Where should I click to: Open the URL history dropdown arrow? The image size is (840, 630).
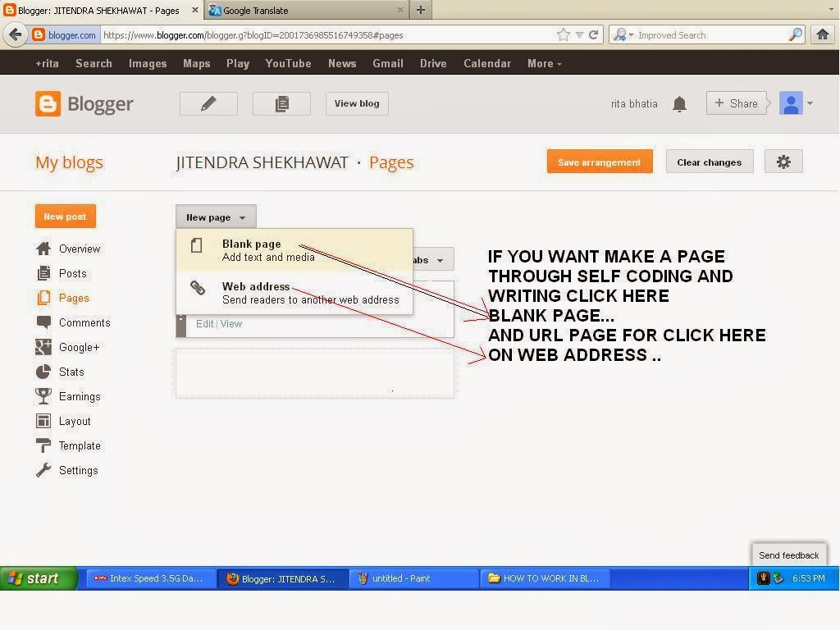[579, 34]
